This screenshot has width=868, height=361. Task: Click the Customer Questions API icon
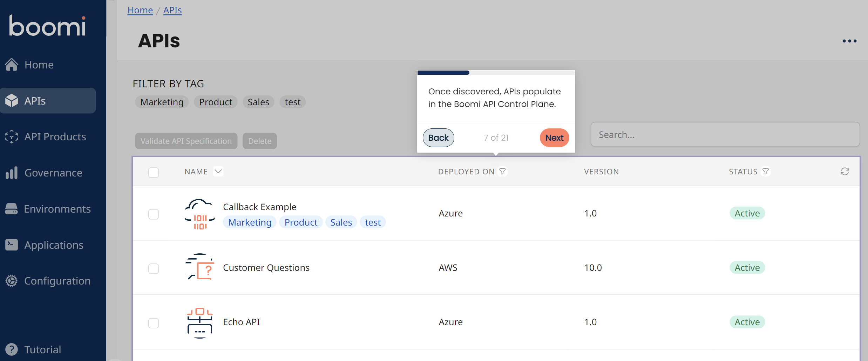200,267
